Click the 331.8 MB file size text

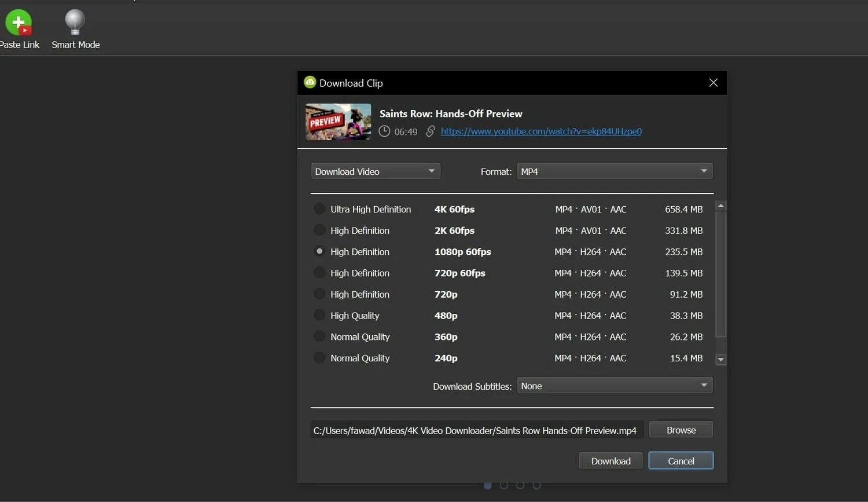pyautogui.click(x=683, y=230)
